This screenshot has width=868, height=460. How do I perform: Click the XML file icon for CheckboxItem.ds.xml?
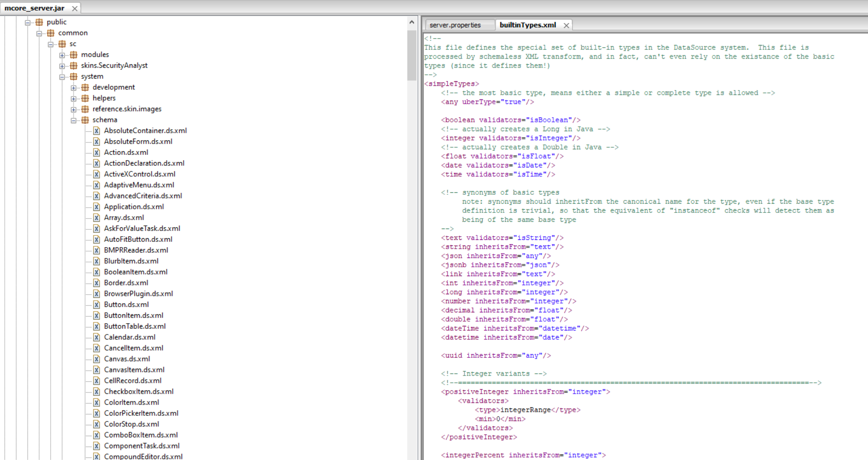(x=97, y=392)
